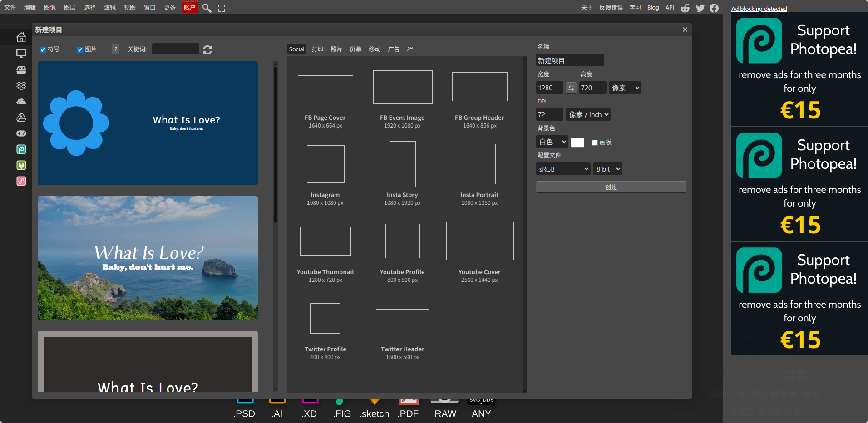
Task: Enable the 画板 artboard checkbox
Action: [595, 143]
